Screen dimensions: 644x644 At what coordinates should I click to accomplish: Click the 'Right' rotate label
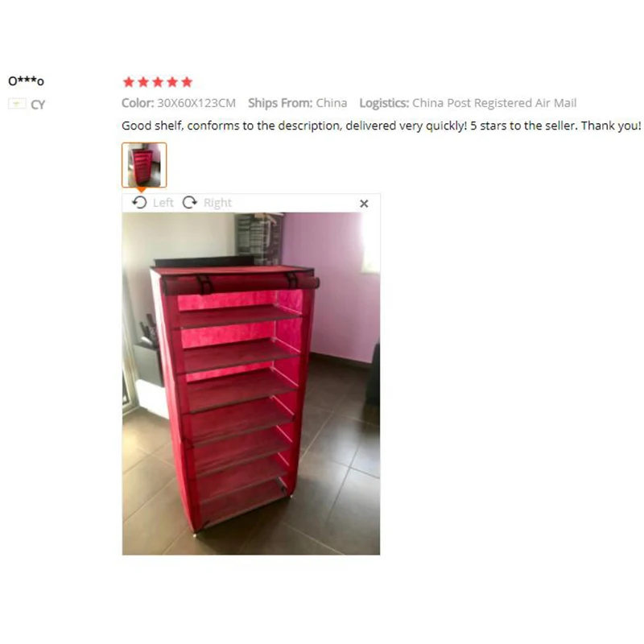point(217,203)
